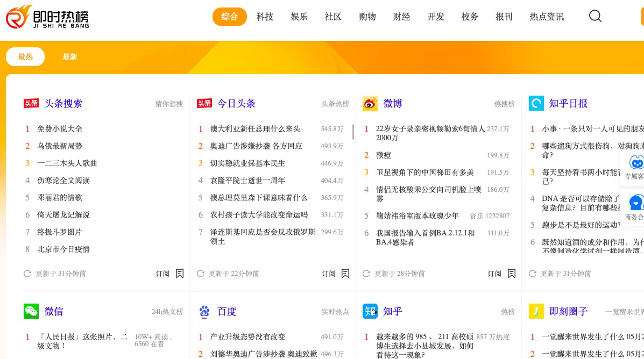
Task: Open the search magnifier icon
Action: (595, 16)
